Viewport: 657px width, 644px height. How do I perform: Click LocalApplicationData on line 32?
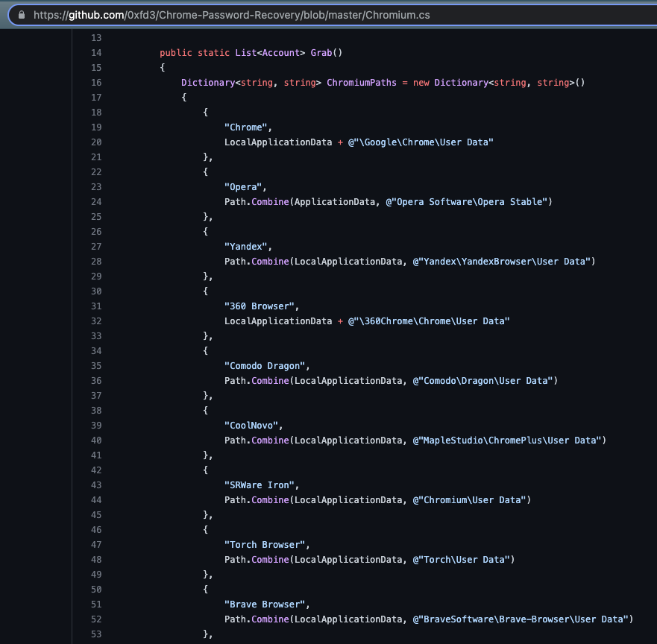pos(278,321)
